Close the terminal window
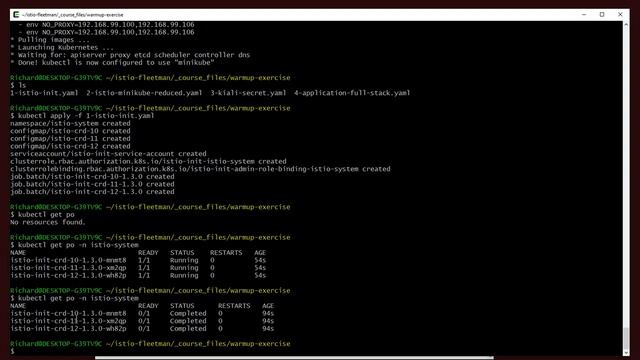Image resolution: width=640 pixels, height=360 pixels. coord(620,15)
